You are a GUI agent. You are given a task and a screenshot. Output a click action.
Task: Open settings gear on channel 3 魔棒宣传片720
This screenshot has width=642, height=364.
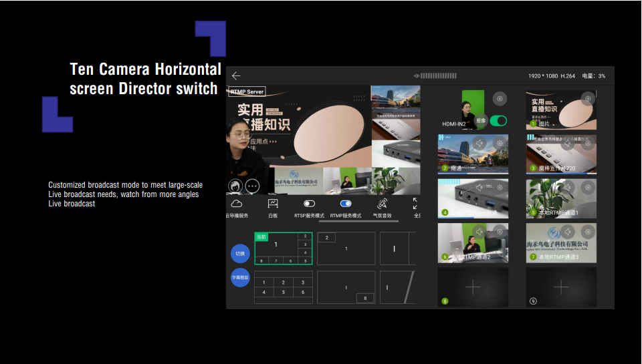(x=588, y=143)
